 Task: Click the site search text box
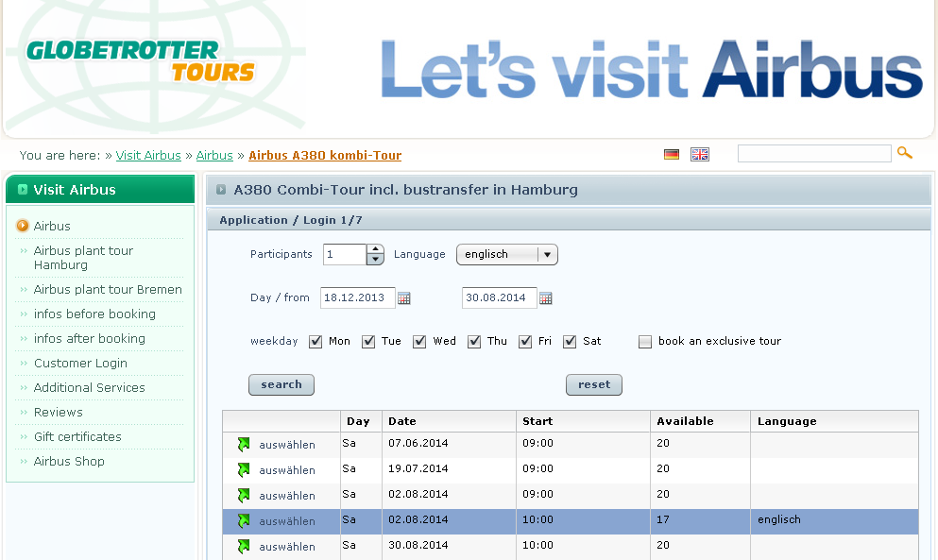coord(814,154)
